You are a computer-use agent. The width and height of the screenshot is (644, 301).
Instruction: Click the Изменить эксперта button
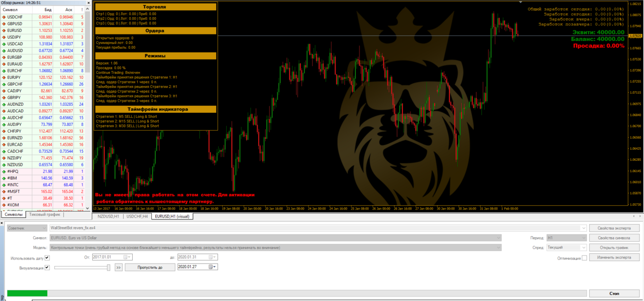pyautogui.click(x=614, y=257)
